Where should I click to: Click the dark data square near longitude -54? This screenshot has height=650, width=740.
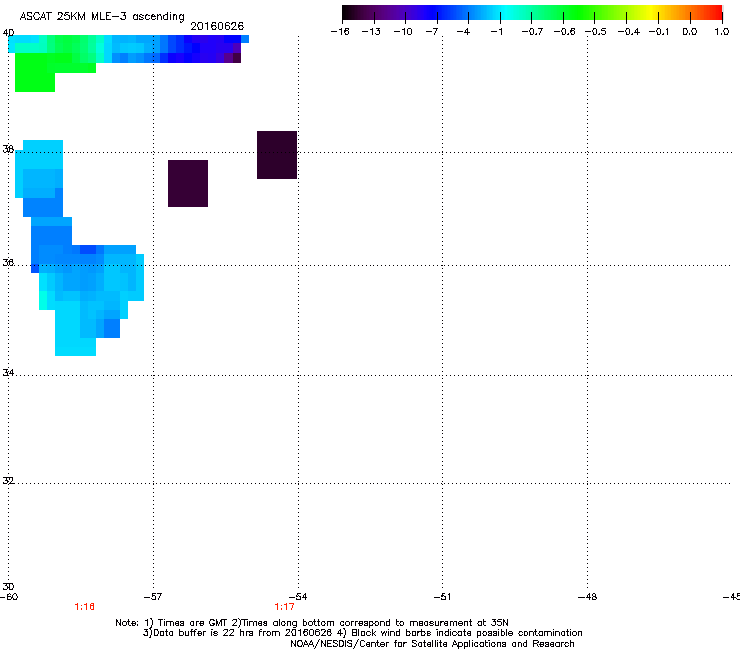pyautogui.click(x=277, y=155)
